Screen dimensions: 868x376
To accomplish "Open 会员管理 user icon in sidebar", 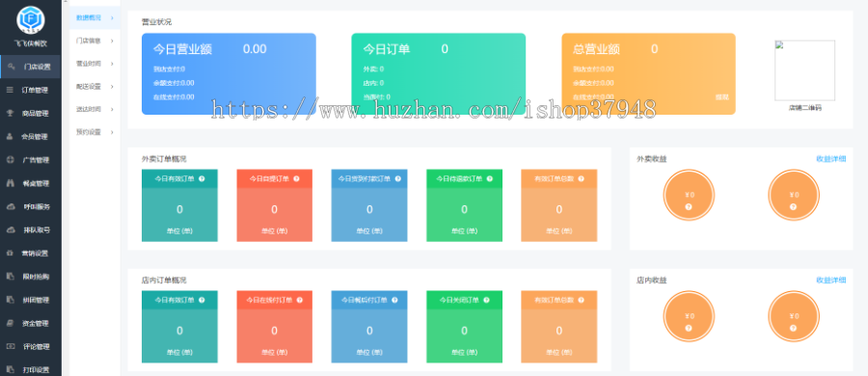I will (x=10, y=136).
